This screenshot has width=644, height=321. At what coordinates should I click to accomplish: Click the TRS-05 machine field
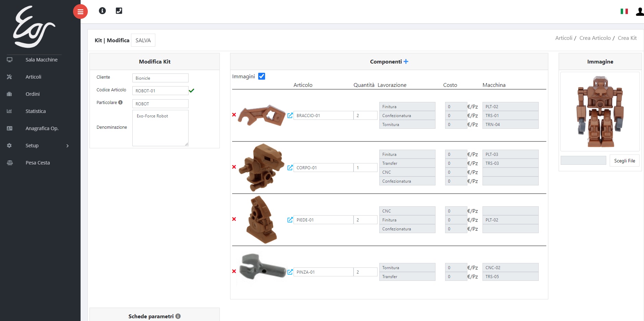(x=510, y=276)
